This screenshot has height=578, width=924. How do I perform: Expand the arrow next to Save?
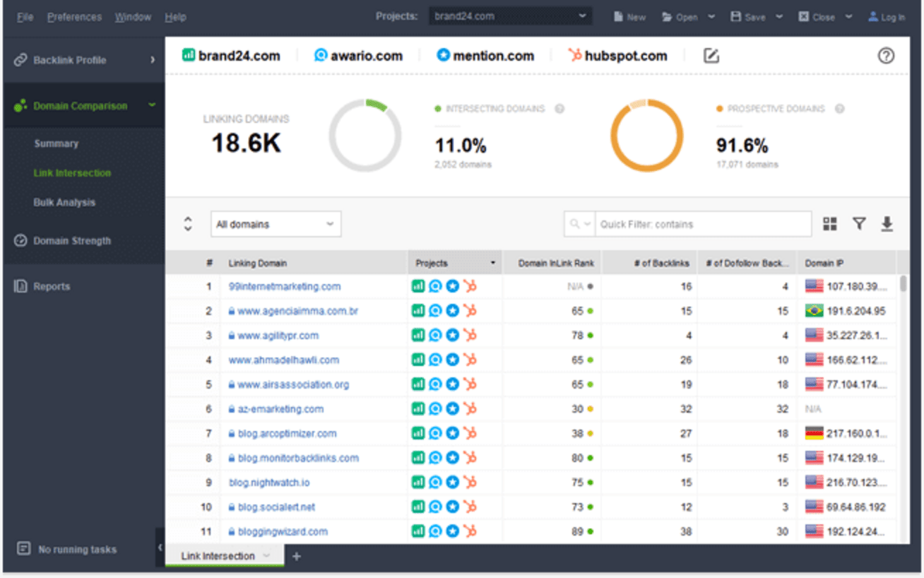click(x=779, y=17)
